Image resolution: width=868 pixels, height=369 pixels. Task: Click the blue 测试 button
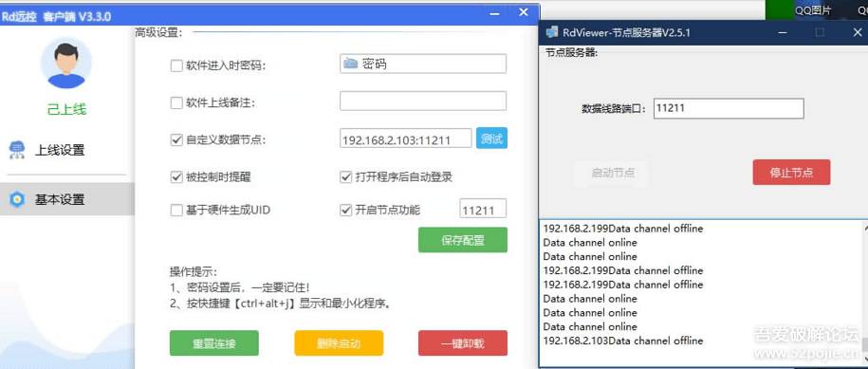click(x=491, y=138)
